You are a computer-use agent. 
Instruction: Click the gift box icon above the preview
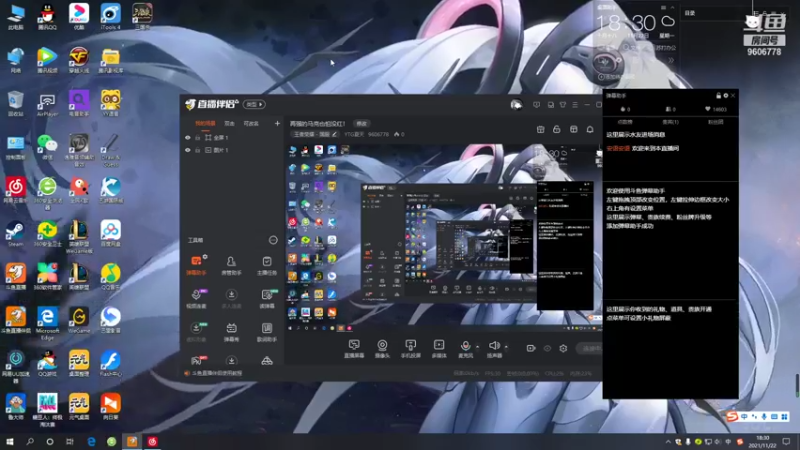(x=540, y=130)
